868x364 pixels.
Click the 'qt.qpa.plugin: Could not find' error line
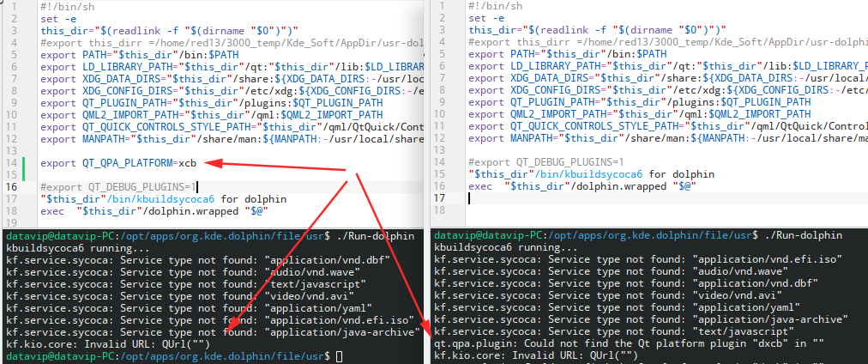tap(630, 343)
